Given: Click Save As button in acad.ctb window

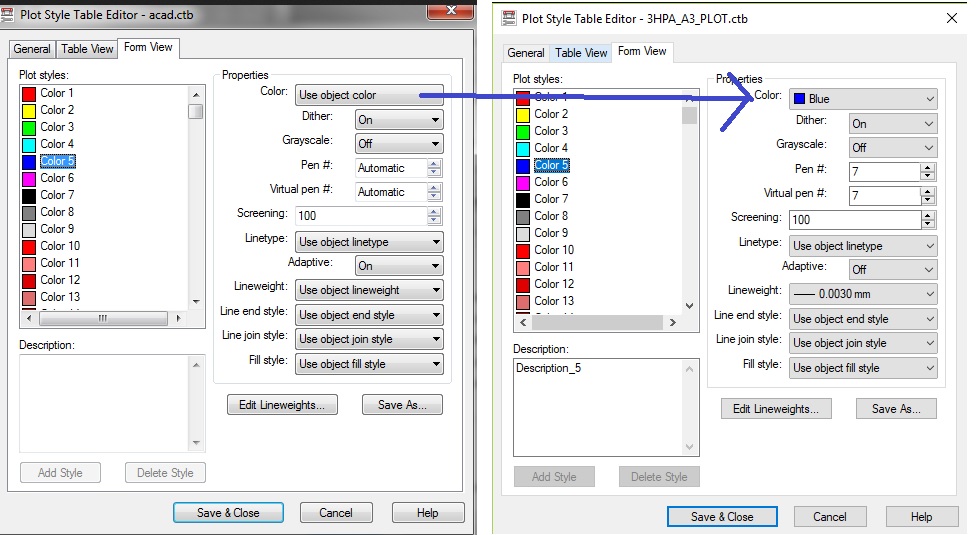Looking at the screenshot, I should click(402, 405).
